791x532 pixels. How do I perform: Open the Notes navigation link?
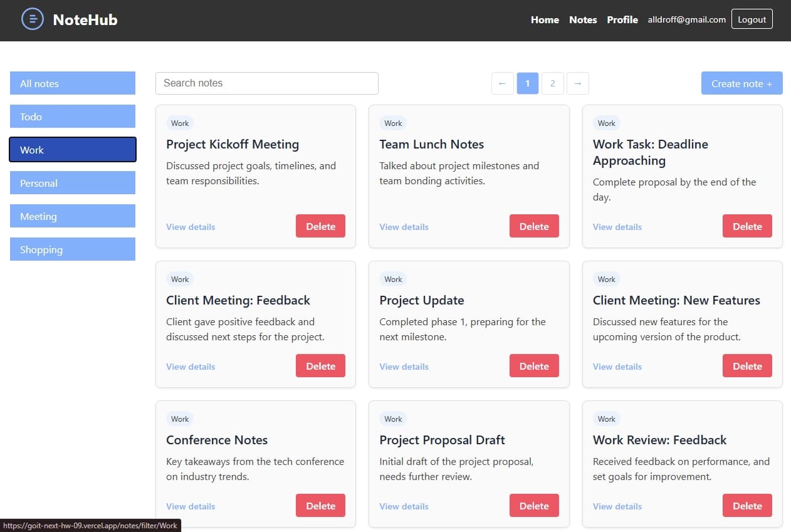(x=583, y=19)
